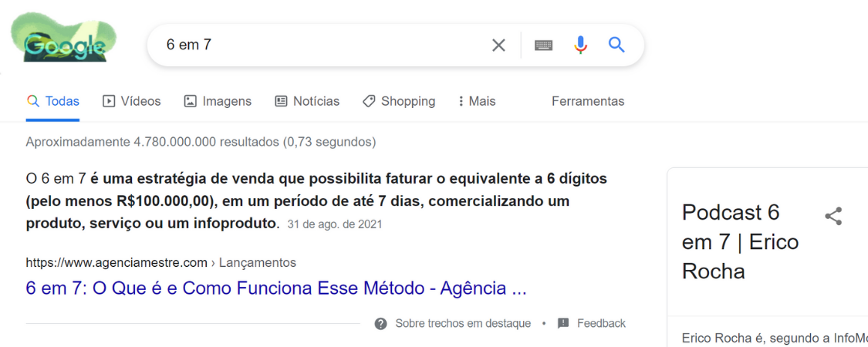Open the Mais options menu
This screenshot has width=868, height=347.
click(x=476, y=101)
